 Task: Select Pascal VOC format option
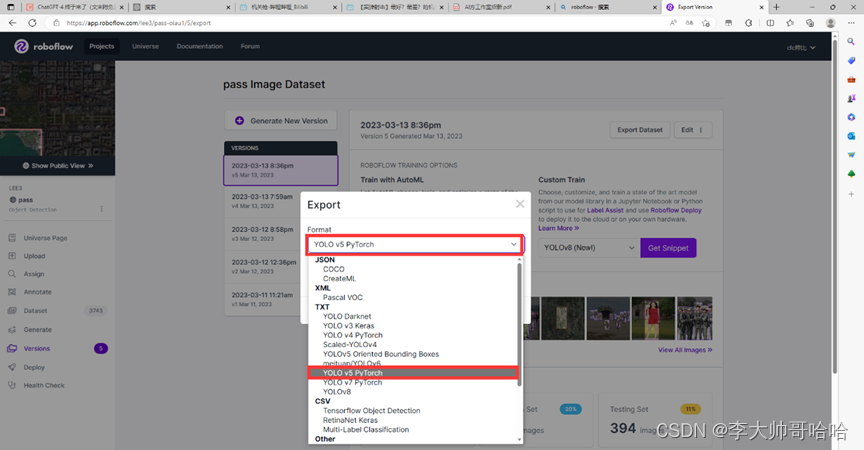[342, 297]
